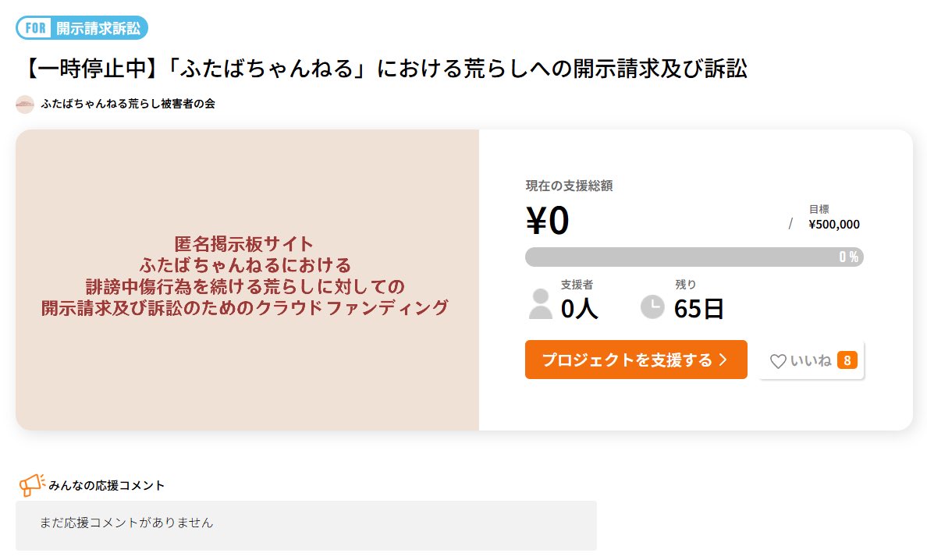Click the みんなの応援コメント heading
The image size is (927, 560).
106,485
